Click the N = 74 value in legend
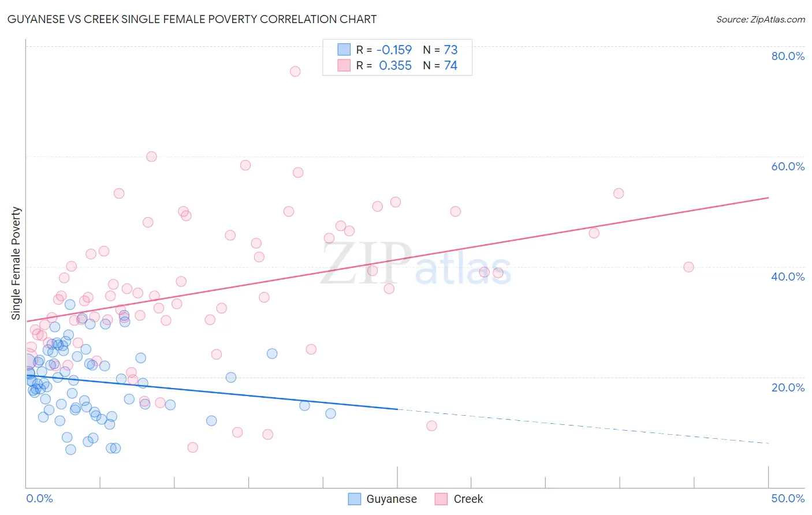 440,65
